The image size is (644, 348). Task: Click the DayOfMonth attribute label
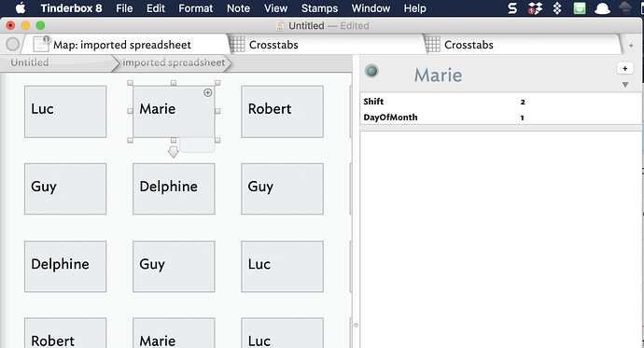click(390, 118)
